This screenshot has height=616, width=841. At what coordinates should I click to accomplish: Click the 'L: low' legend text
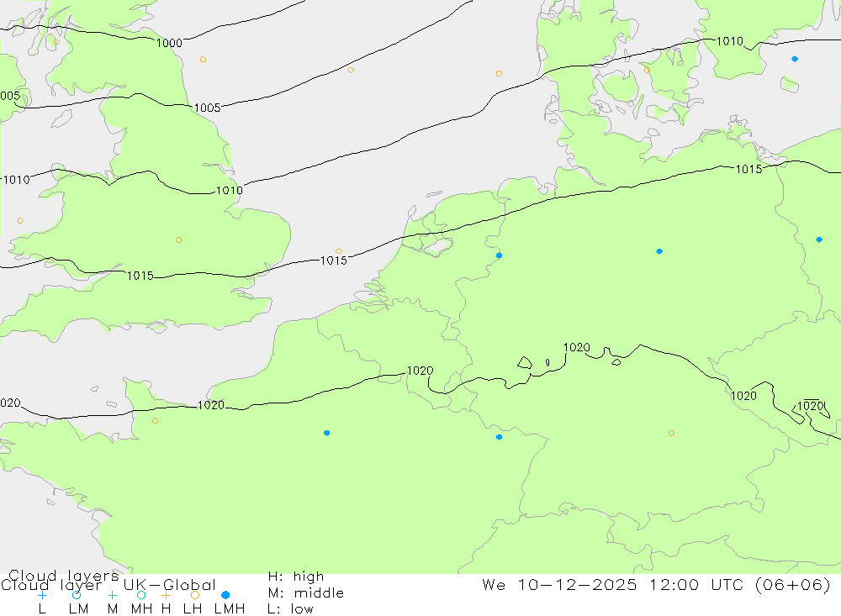(290, 609)
